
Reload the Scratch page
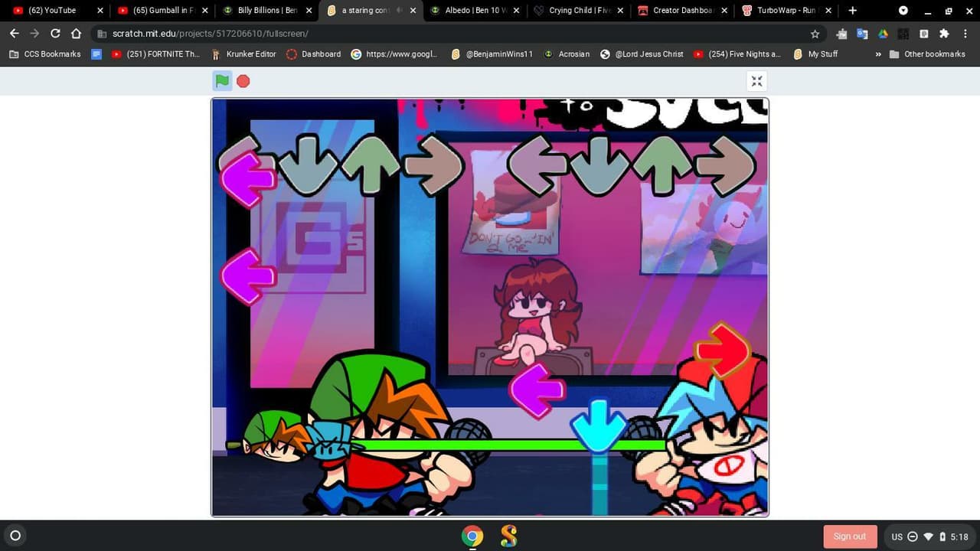(x=55, y=34)
